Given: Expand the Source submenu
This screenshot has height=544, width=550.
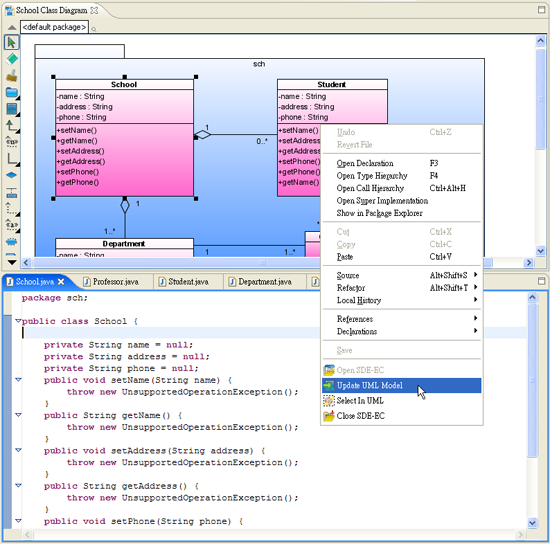Looking at the screenshot, I should tap(401, 275).
